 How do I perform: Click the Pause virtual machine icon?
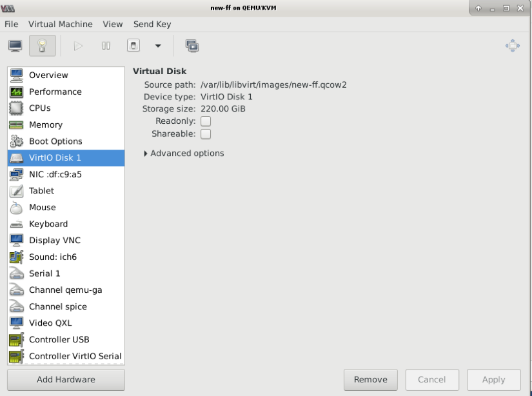click(x=106, y=46)
